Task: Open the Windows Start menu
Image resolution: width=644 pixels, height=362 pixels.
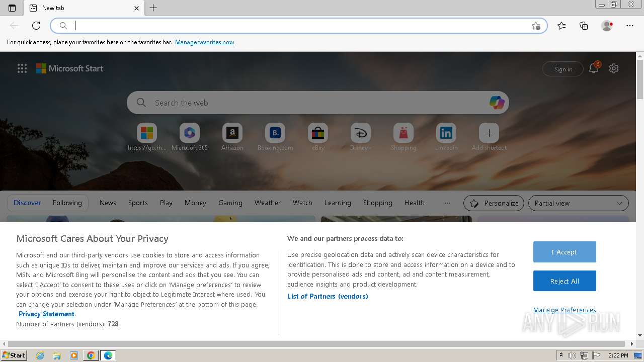Action: [x=14, y=355]
